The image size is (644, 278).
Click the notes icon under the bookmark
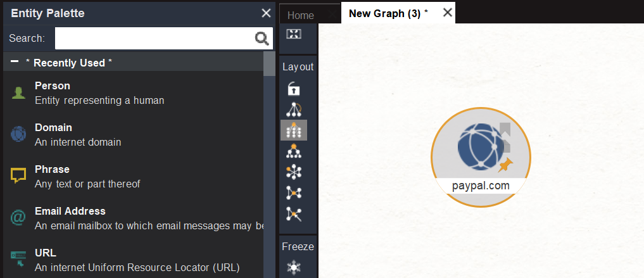point(506,145)
